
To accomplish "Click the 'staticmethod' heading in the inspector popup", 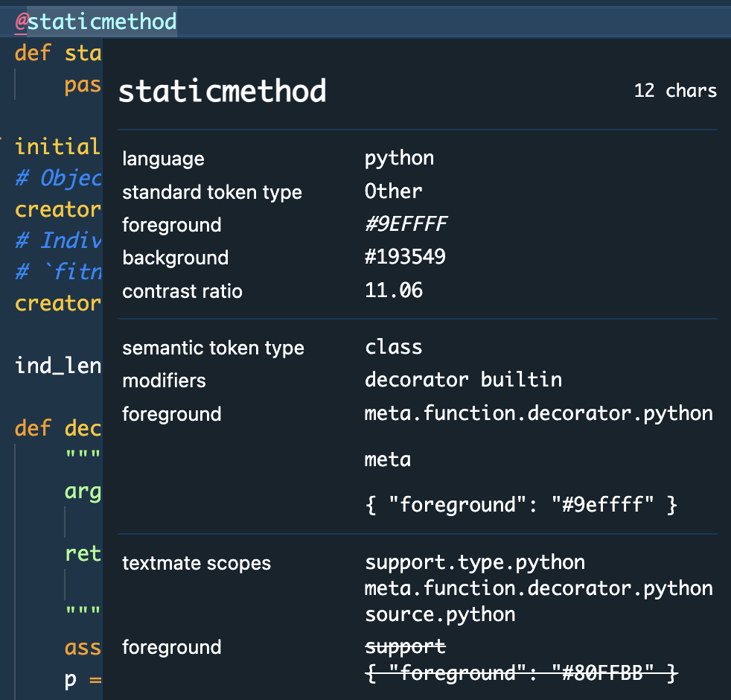I will [x=223, y=91].
